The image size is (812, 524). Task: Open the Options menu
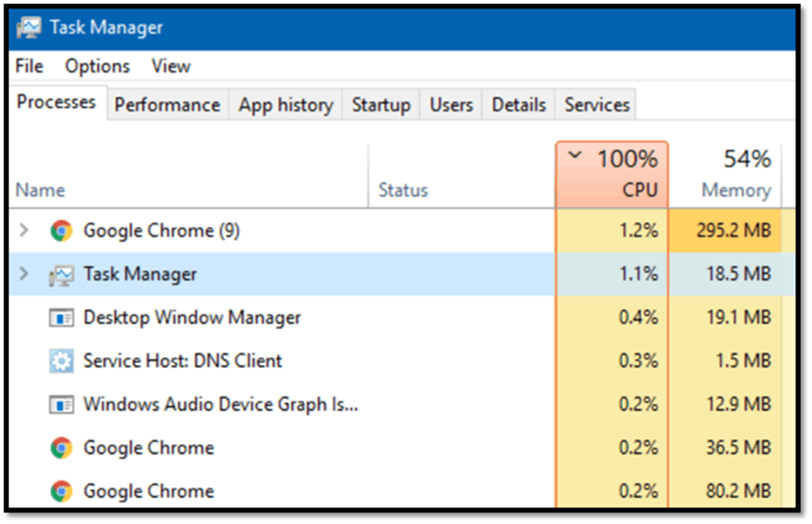coord(97,67)
